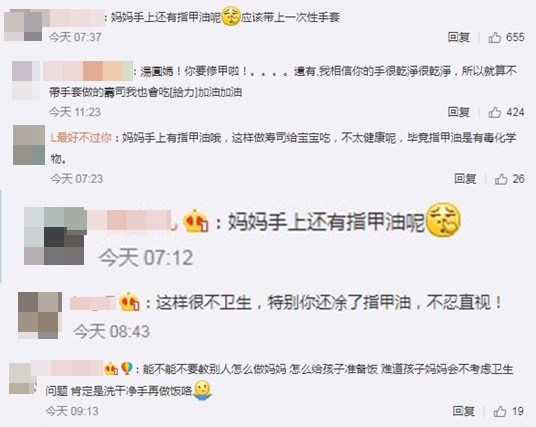Open the L最好不过你 username profile link
The height and width of the screenshot is (427, 536).
(x=81, y=137)
